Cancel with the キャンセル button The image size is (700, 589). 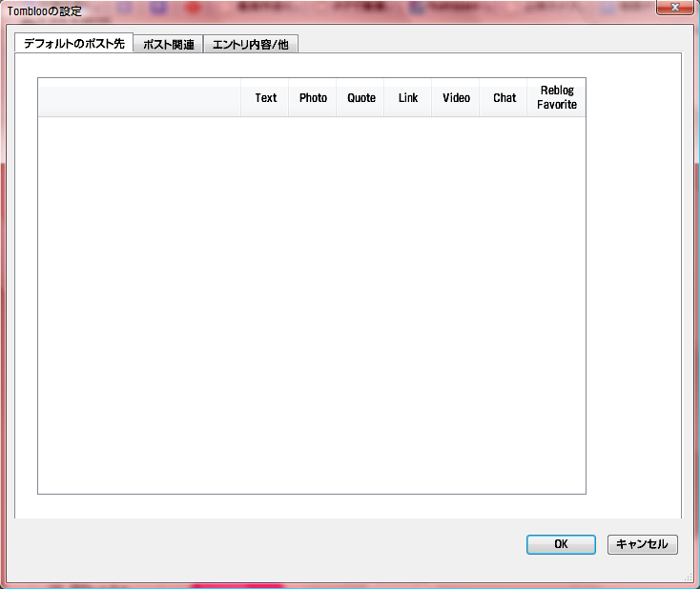click(x=643, y=544)
